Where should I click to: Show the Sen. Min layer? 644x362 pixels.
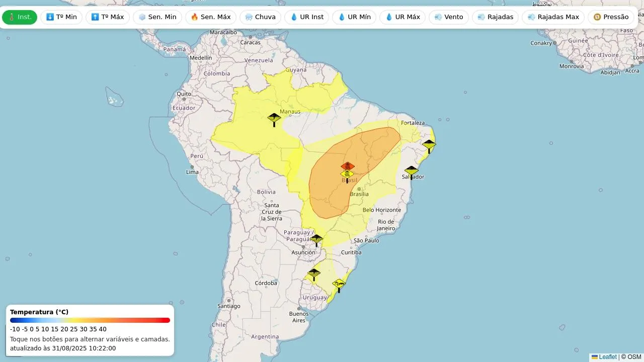(157, 17)
